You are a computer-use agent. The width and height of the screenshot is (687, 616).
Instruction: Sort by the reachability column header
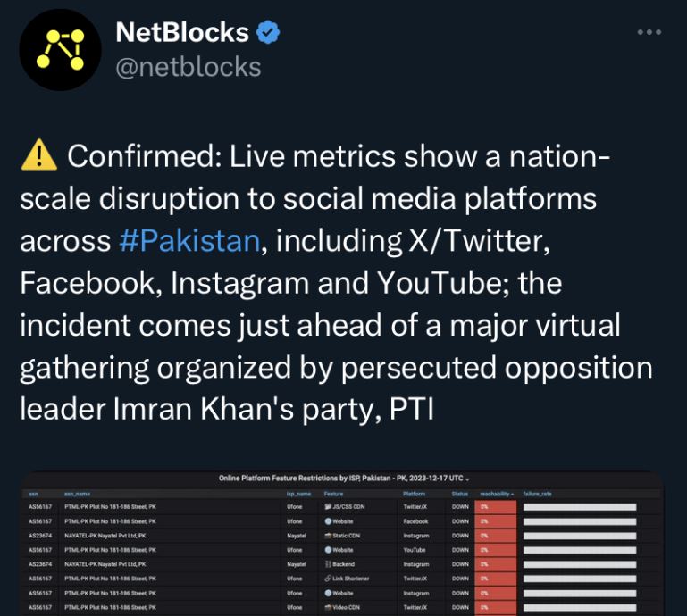[x=497, y=493]
